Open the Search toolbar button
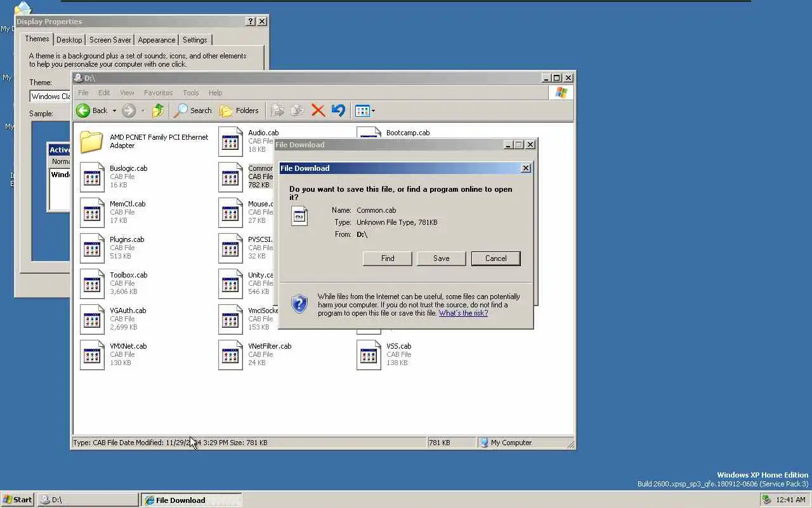Viewport: 812px width, 508px height. (x=193, y=110)
